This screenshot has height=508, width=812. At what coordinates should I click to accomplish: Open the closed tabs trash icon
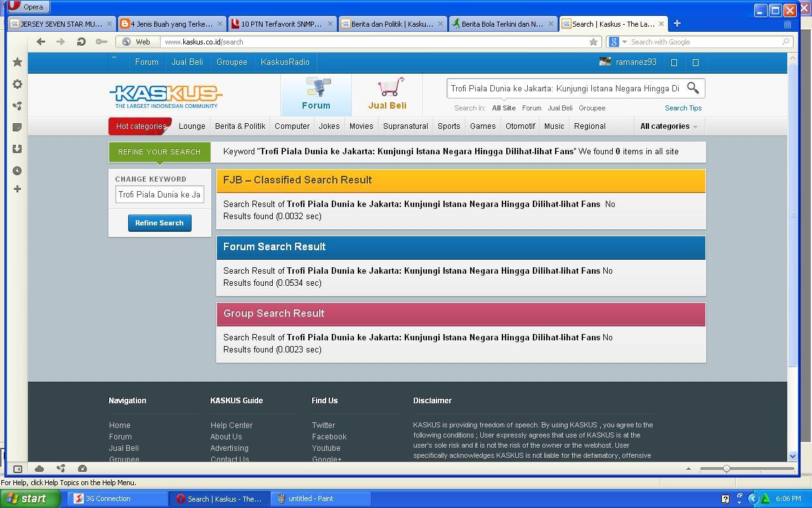(787, 24)
